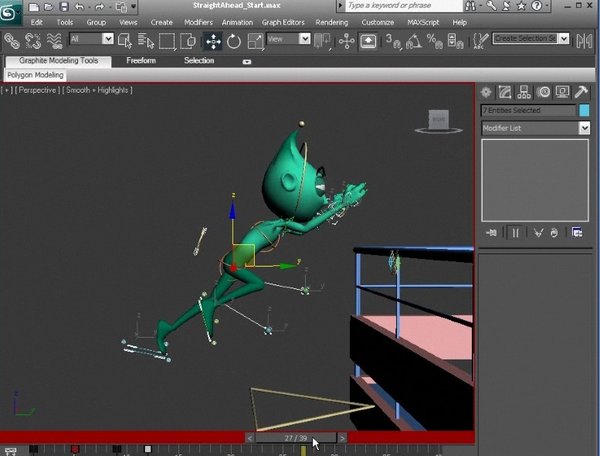Click the object name field

tap(528, 110)
